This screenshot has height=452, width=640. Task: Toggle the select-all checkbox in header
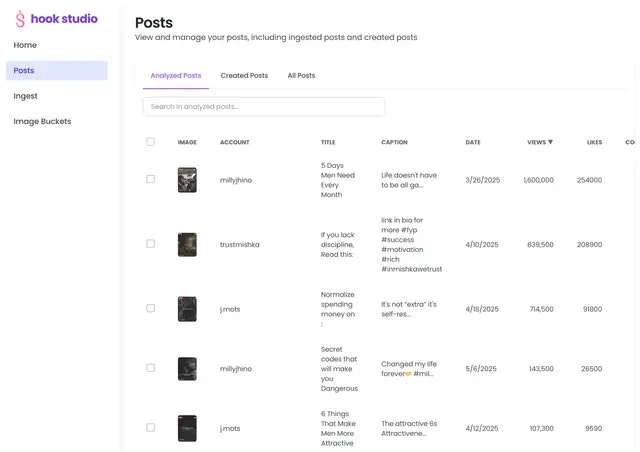click(151, 142)
